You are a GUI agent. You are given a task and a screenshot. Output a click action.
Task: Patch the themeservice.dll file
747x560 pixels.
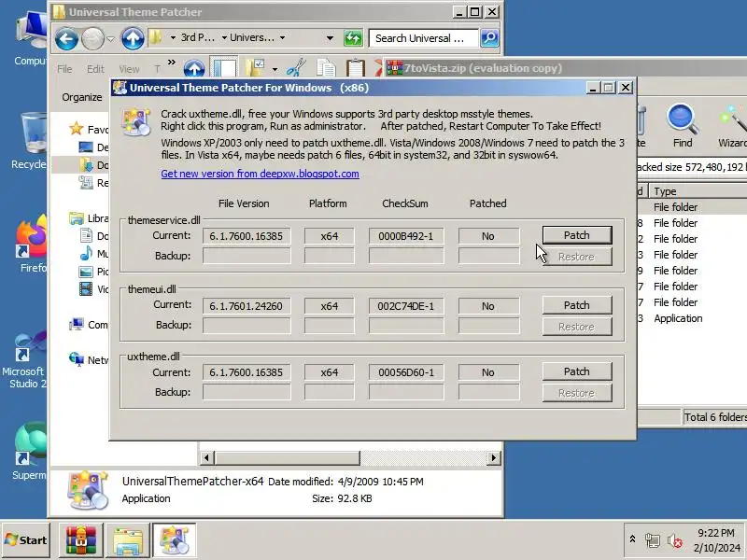coord(577,235)
